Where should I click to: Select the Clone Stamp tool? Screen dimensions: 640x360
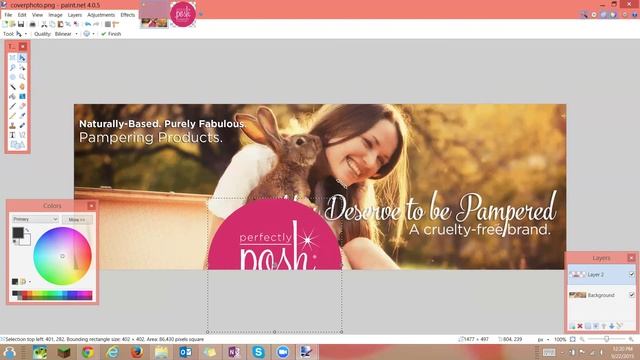13,125
